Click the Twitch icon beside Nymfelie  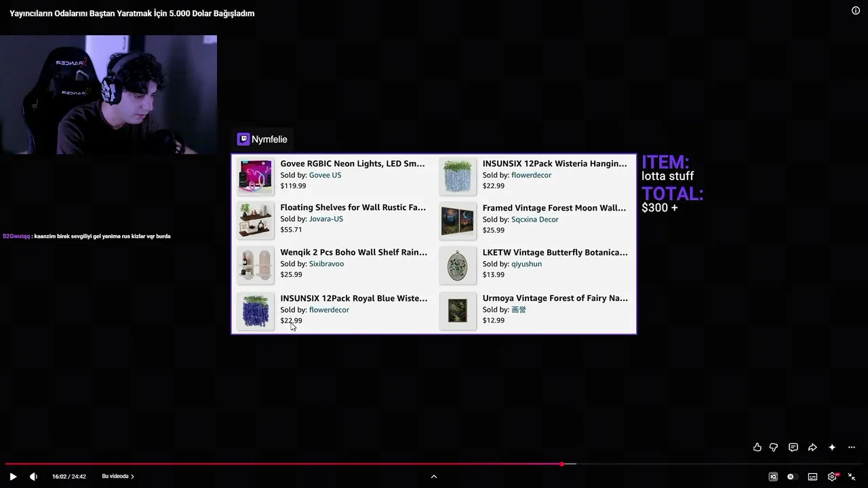[x=243, y=139]
